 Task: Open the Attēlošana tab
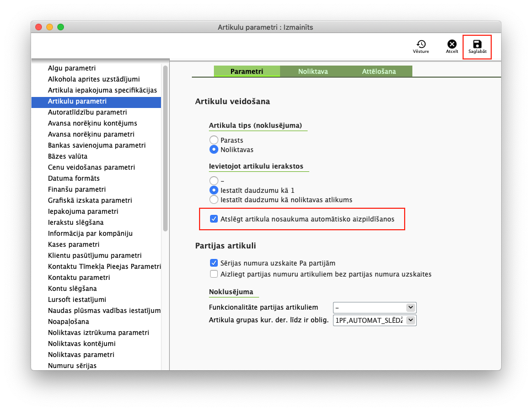click(379, 72)
